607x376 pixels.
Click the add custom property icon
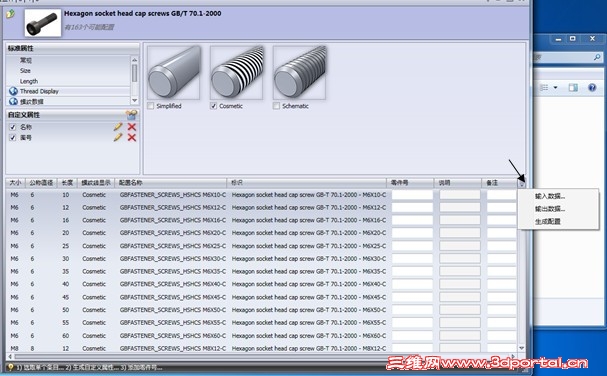(132, 115)
